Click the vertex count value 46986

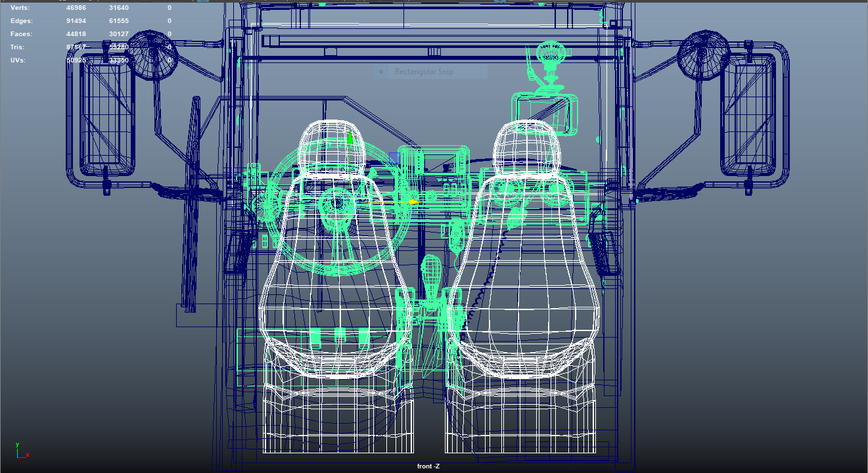tap(76, 8)
